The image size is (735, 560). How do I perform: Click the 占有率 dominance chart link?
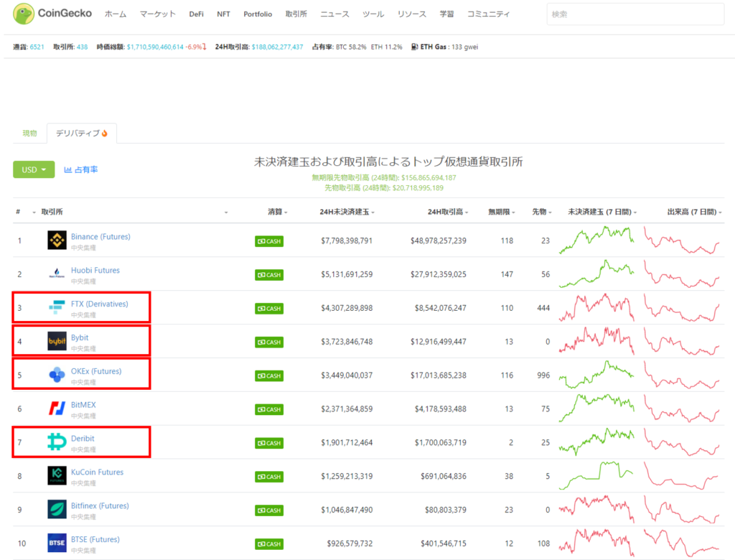[x=81, y=169]
